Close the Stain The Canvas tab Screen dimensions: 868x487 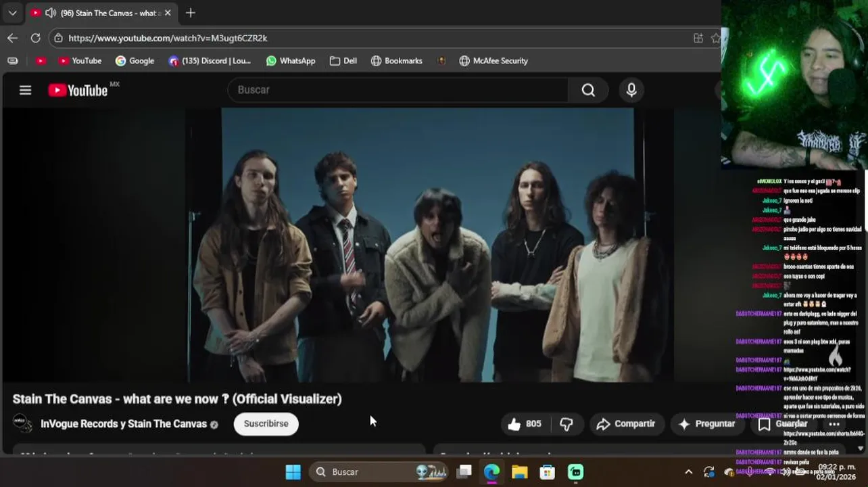tap(168, 13)
